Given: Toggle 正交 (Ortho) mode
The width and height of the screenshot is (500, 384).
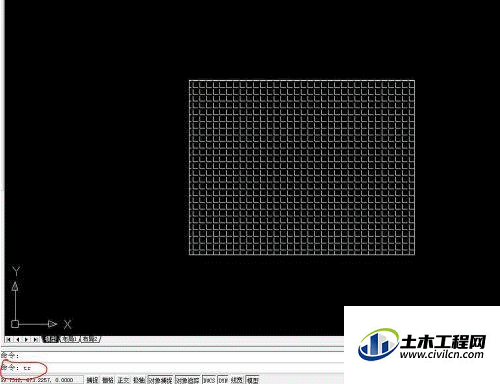Looking at the screenshot, I should click(x=123, y=380).
